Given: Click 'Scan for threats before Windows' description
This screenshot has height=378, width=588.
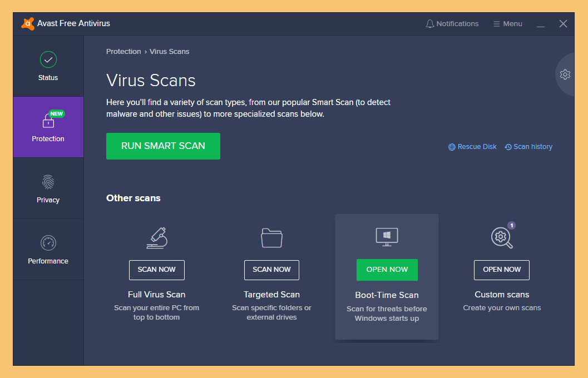Looking at the screenshot, I should [387, 314].
